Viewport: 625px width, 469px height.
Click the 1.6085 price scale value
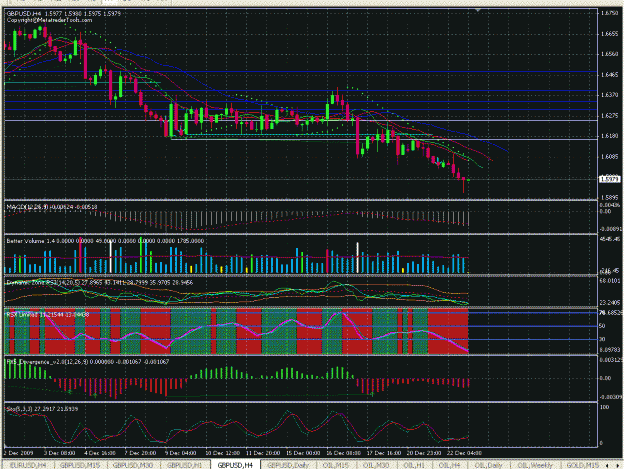(x=609, y=157)
